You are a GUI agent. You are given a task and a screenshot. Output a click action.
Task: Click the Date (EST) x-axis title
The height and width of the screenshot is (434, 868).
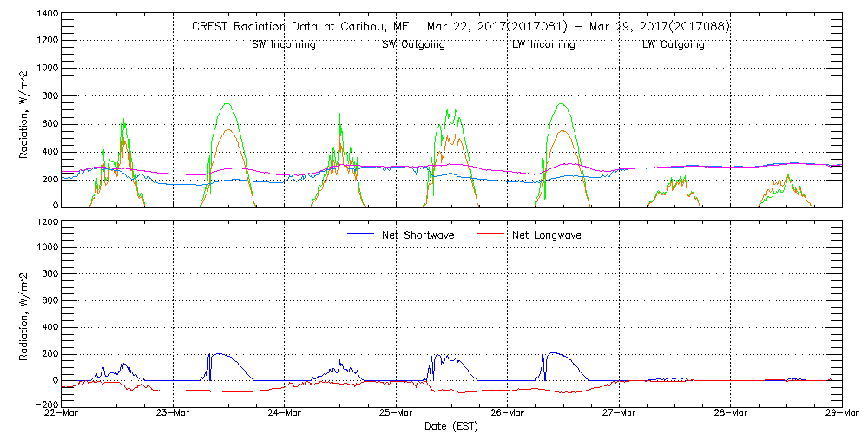(451, 427)
